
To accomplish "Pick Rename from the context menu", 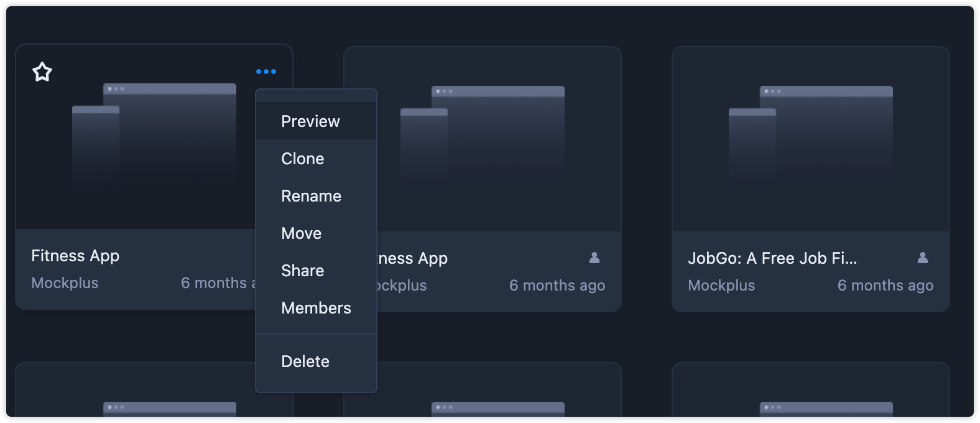I will (x=316, y=196).
